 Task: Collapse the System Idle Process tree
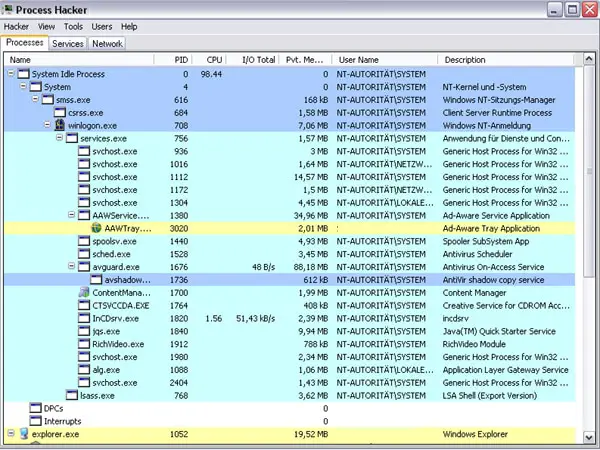11,73
